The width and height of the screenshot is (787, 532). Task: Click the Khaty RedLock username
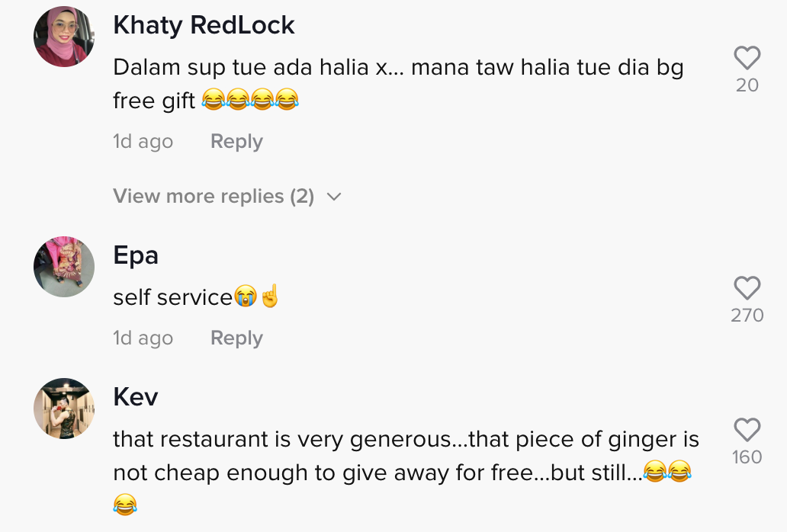pyautogui.click(x=204, y=25)
